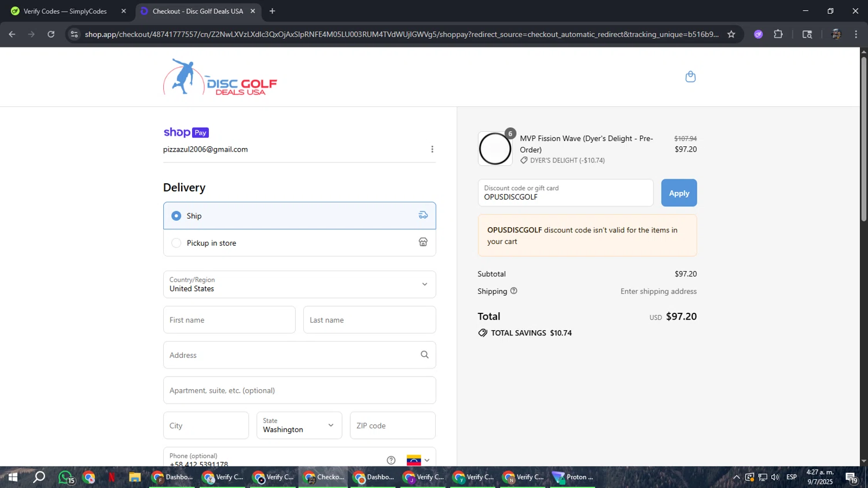View site information icon in address bar

coord(73,34)
